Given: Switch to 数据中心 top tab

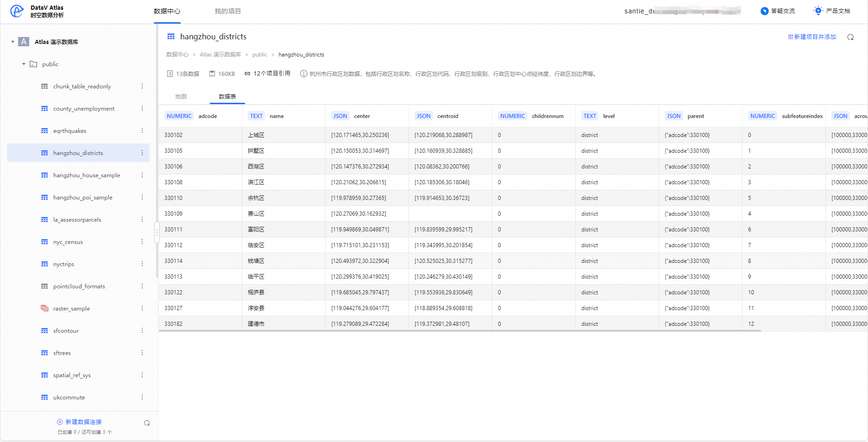Looking at the screenshot, I should tap(167, 11).
